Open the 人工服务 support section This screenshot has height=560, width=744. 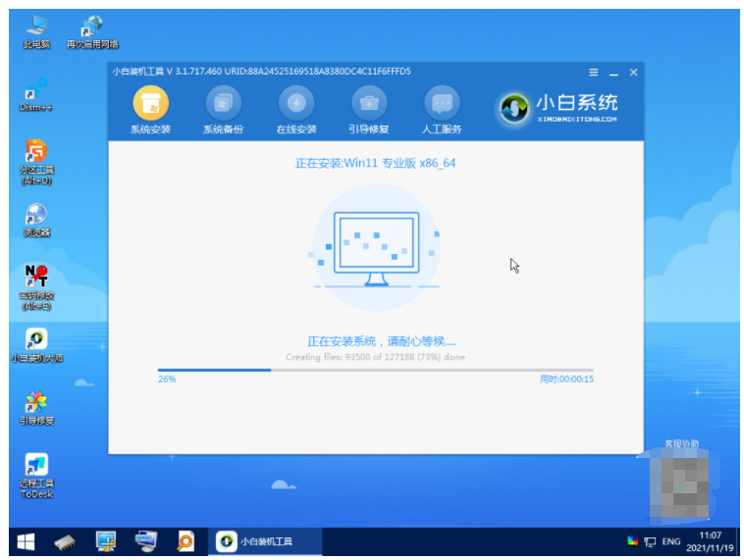tap(442, 104)
